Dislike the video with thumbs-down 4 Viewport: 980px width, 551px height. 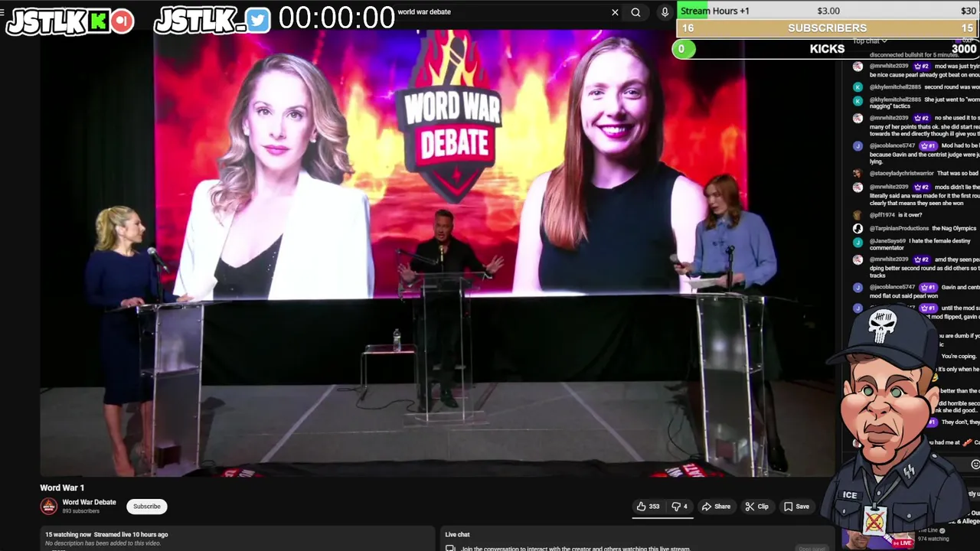click(x=679, y=507)
